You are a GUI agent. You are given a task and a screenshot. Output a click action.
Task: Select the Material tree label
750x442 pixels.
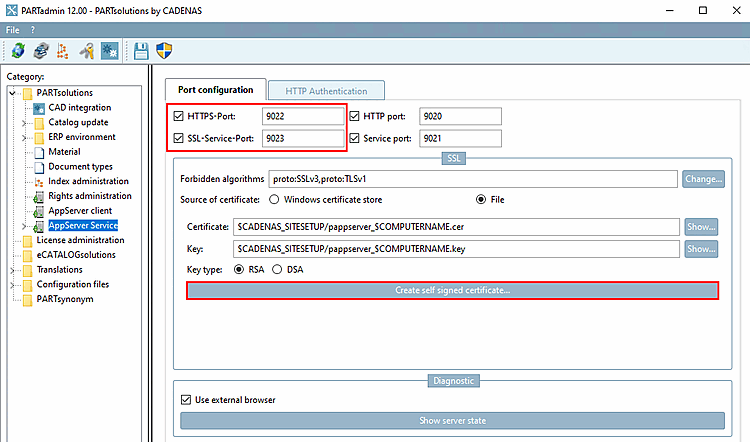(x=64, y=152)
